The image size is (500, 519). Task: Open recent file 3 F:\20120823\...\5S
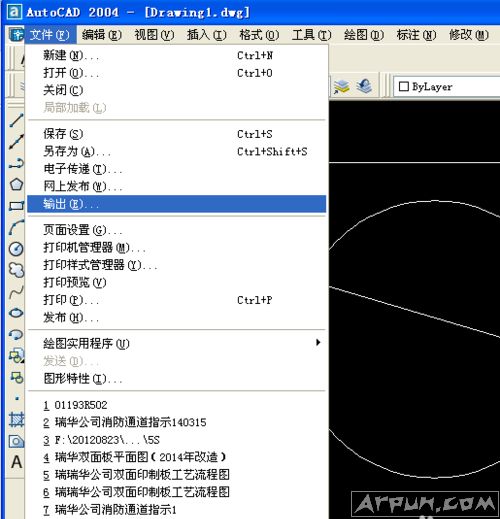click(177, 440)
